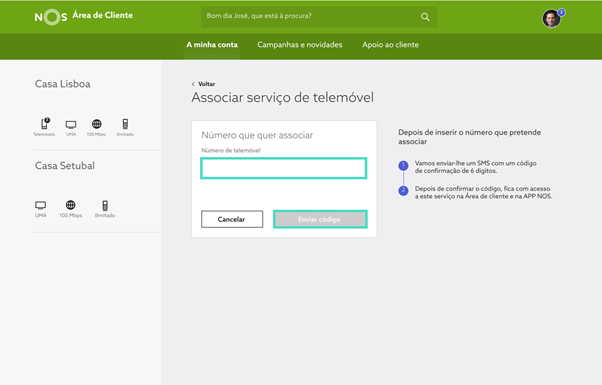Click 'Depois de confirmar o código' step text
Screen dimensions: 602x385
[483, 192]
